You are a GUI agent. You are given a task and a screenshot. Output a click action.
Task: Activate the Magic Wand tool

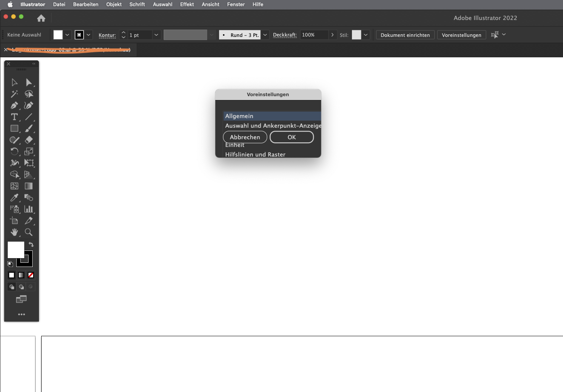(x=14, y=94)
